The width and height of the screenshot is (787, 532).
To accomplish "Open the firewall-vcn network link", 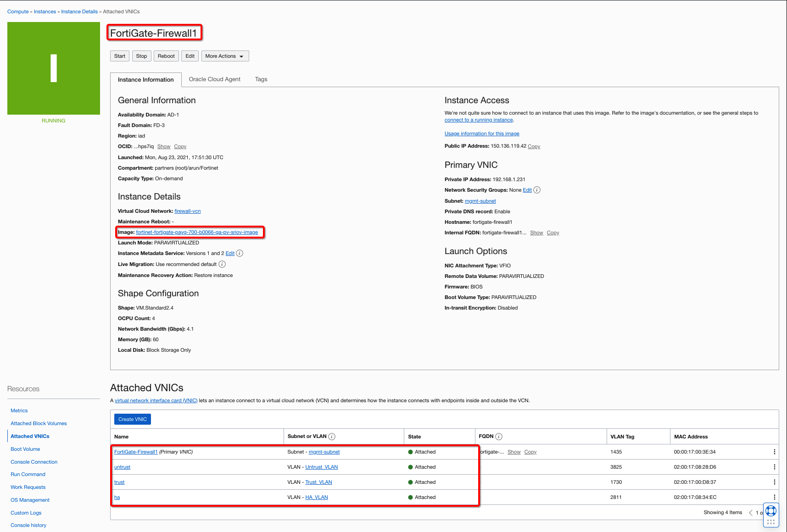I will tap(187, 211).
